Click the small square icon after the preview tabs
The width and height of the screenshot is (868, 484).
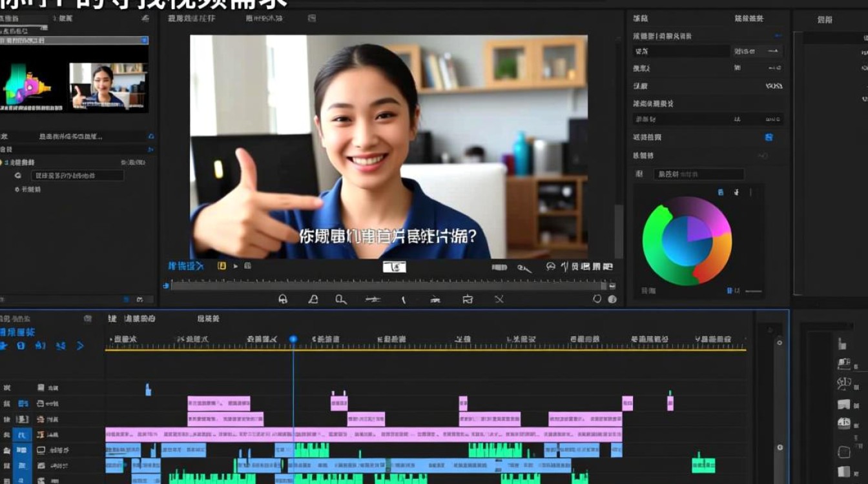coord(312,19)
